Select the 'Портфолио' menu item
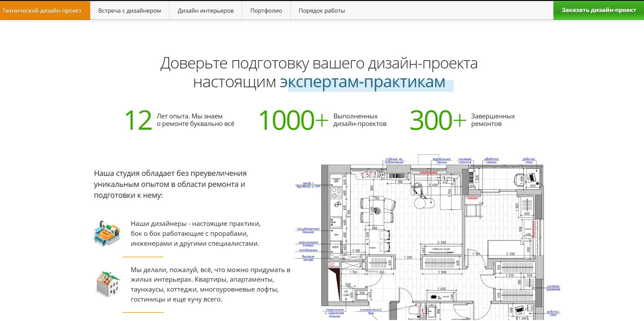The height and width of the screenshot is (321, 644). 266,11
